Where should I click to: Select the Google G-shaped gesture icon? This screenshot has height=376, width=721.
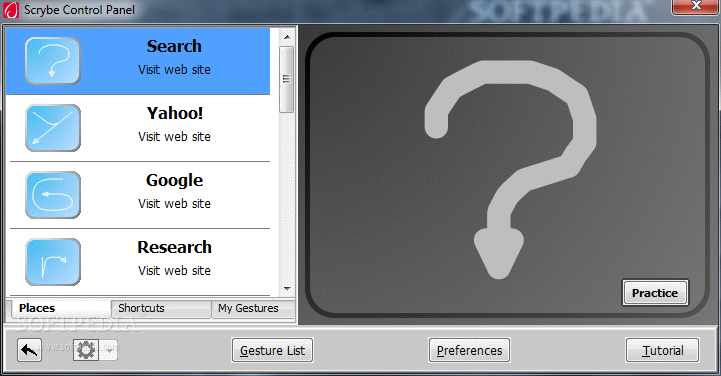53,195
